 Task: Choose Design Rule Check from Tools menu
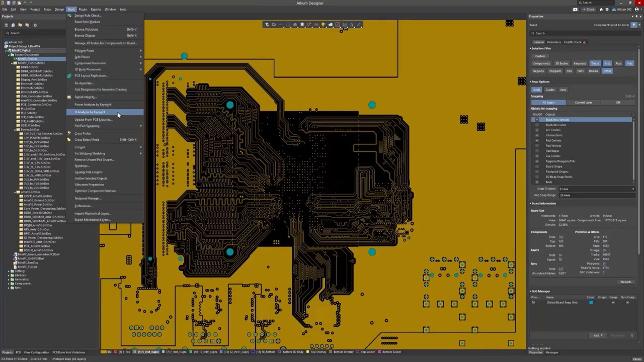(x=88, y=16)
